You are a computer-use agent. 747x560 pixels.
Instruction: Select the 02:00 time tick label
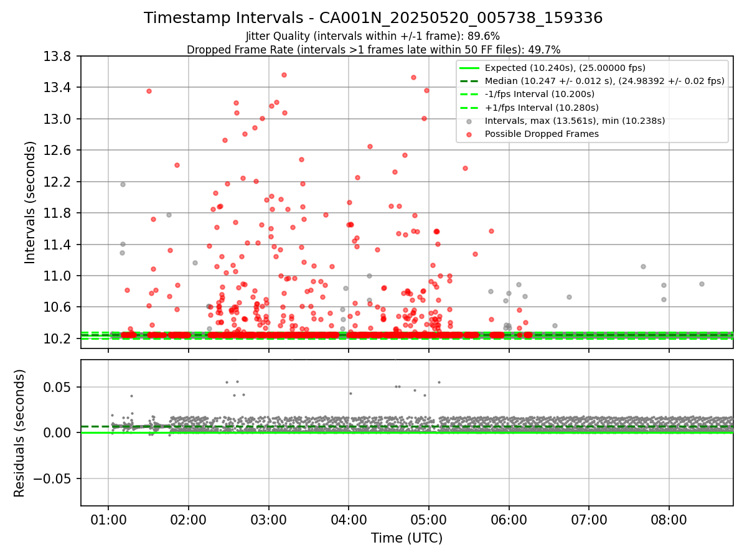point(189,520)
